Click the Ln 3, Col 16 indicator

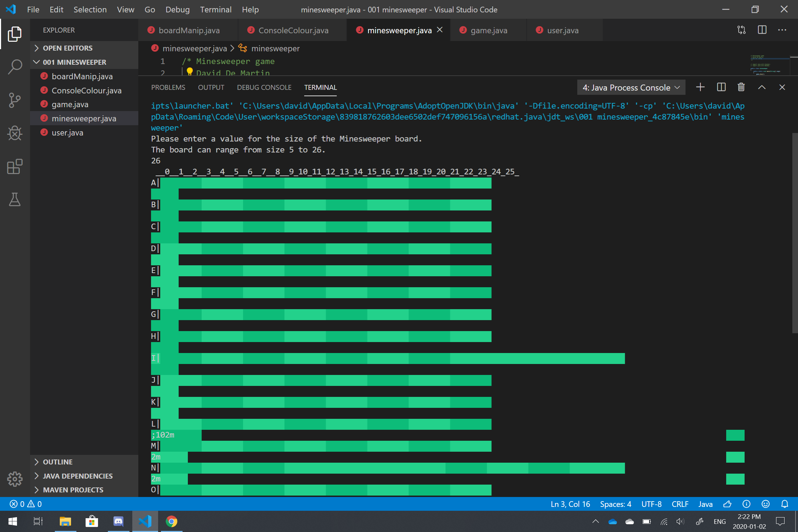tap(570, 504)
